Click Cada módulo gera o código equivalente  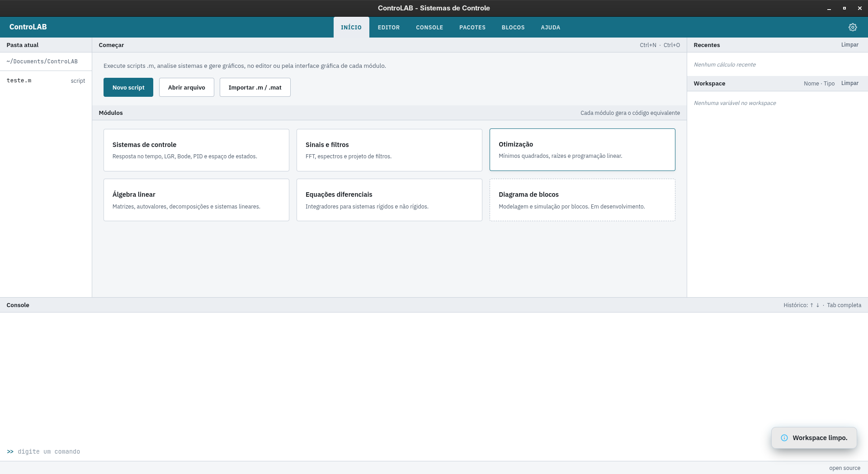630,113
